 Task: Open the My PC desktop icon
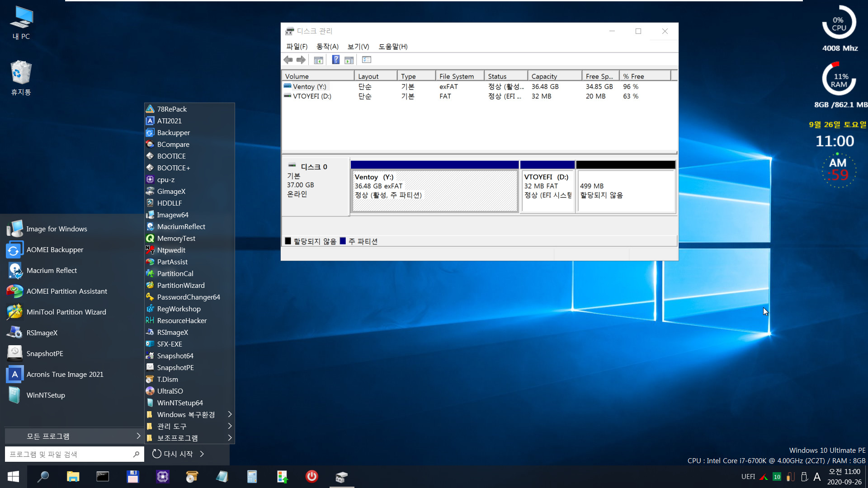point(21,23)
